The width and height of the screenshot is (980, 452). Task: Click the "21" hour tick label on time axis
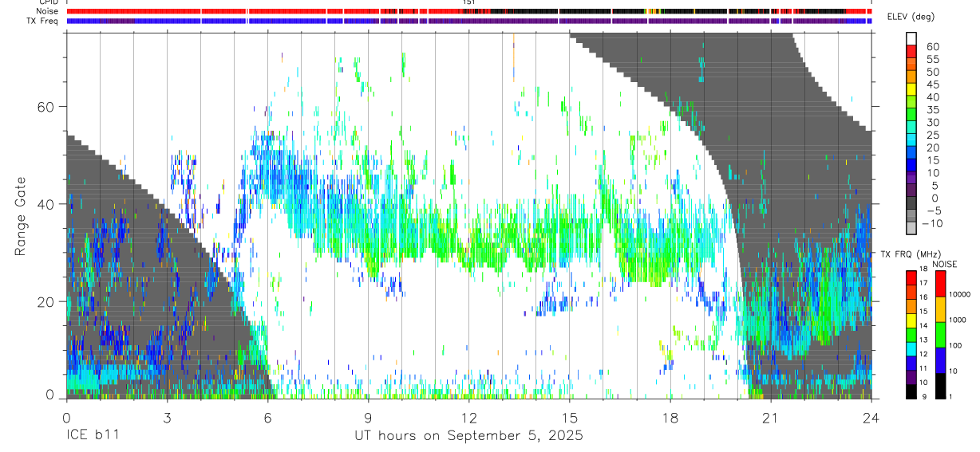point(771,417)
